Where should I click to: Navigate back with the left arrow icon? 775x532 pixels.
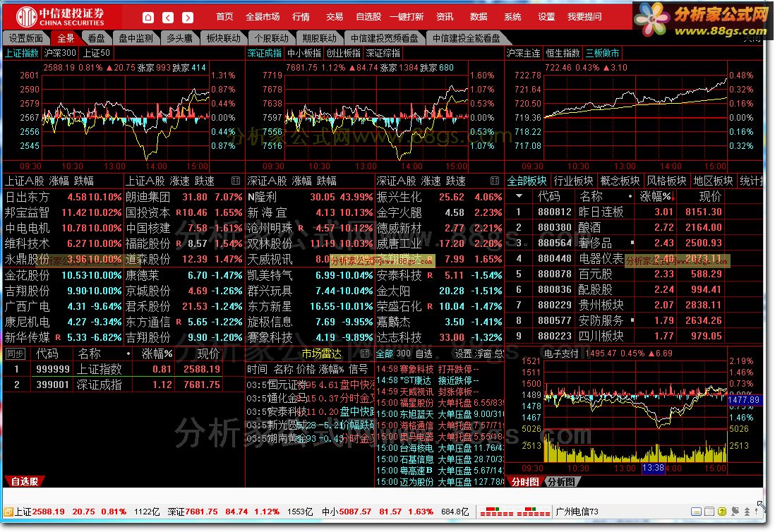pyautogui.click(x=168, y=18)
